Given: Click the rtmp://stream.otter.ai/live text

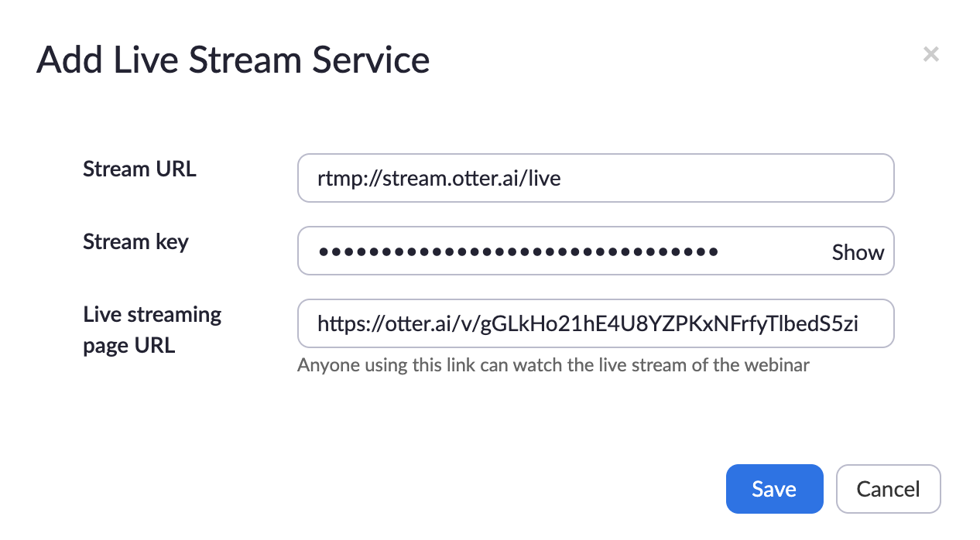Looking at the screenshot, I should pyautogui.click(x=438, y=179).
